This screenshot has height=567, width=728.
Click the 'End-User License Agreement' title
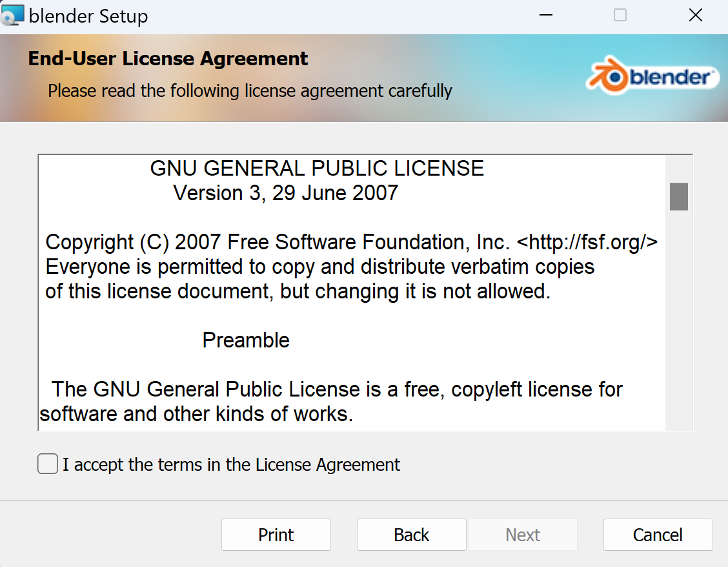point(168,59)
